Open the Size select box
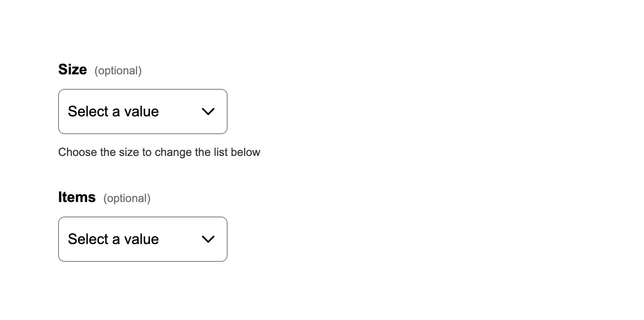 pos(143,112)
